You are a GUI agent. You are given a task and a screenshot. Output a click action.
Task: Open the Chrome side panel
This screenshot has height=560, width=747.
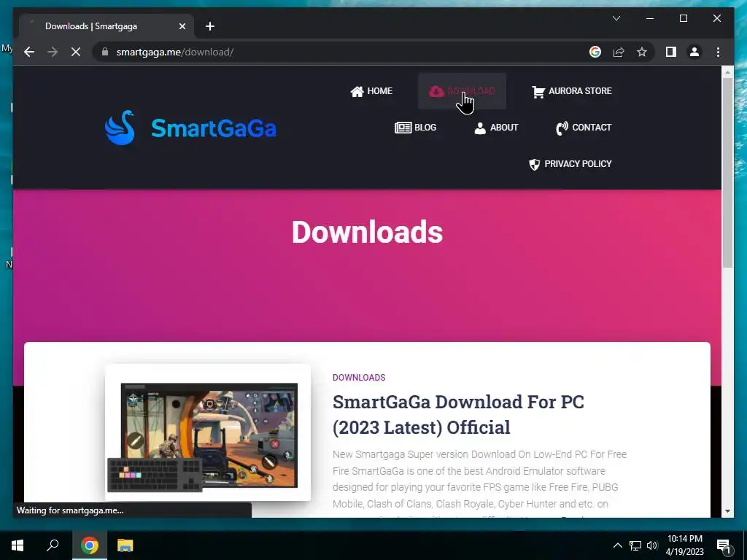(x=671, y=52)
